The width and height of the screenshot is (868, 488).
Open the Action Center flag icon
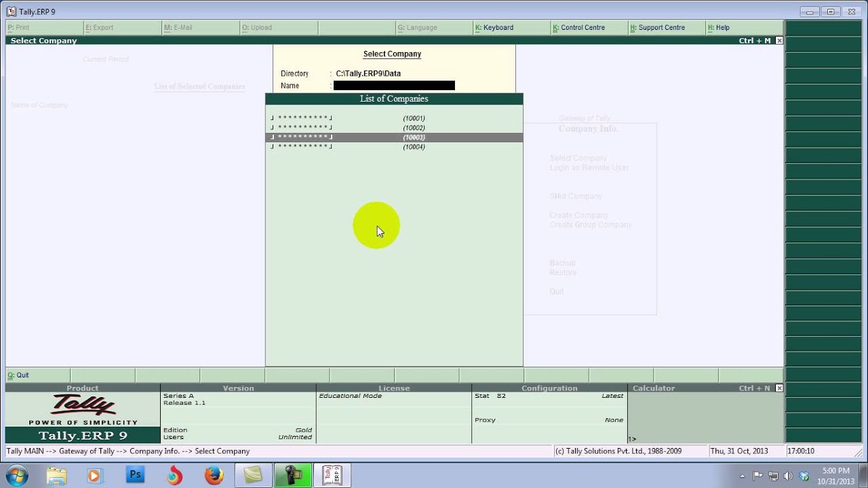pos(757,476)
